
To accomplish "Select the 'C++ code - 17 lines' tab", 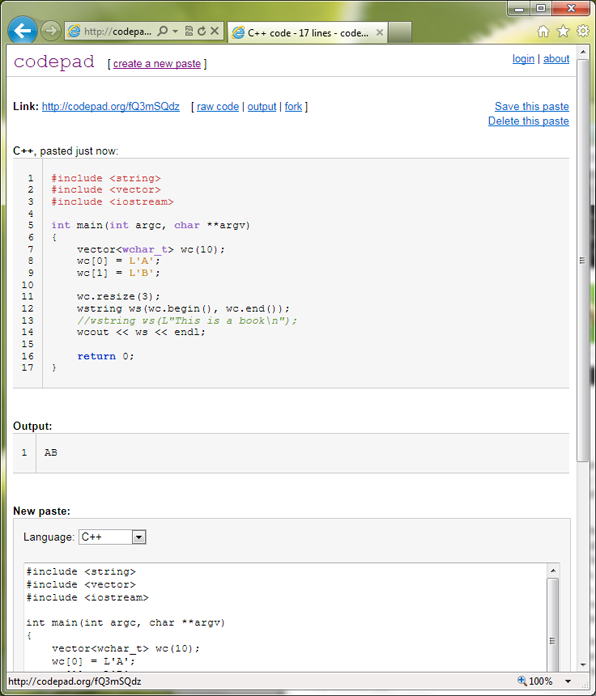I will [307, 33].
